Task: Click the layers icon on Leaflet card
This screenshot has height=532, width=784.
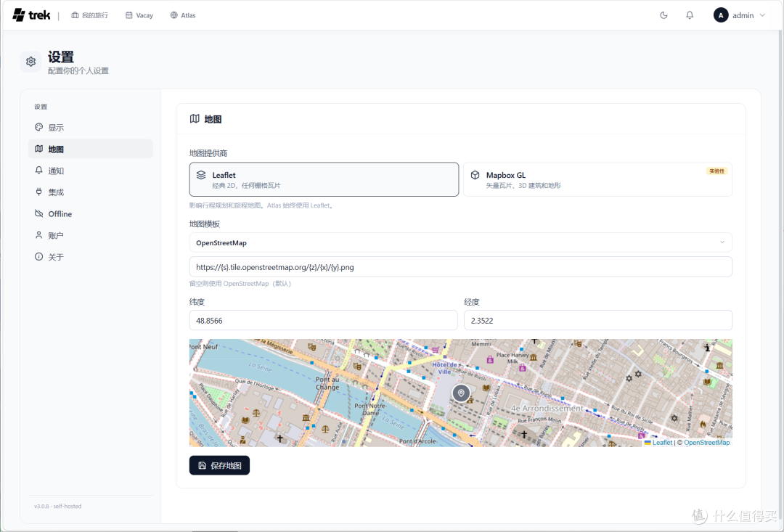Action: (x=201, y=175)
